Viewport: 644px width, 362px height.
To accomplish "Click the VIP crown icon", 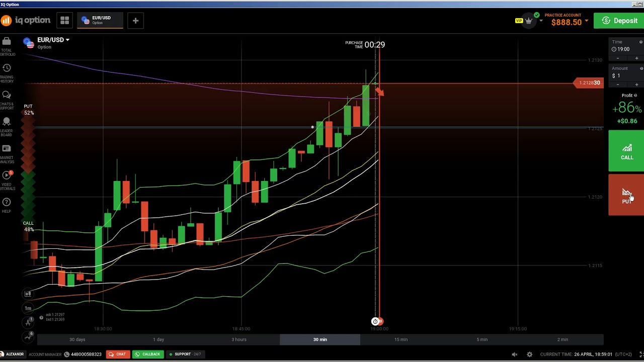I will click(528, 21).
